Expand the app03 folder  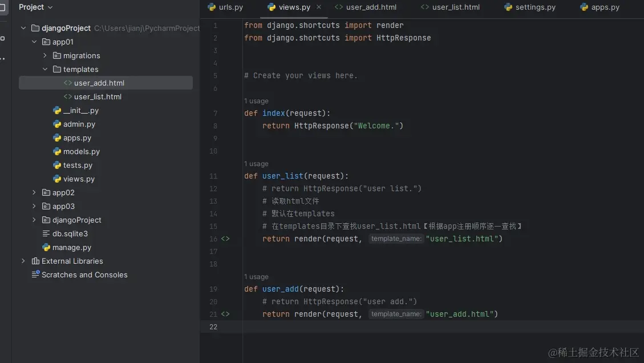34,206
